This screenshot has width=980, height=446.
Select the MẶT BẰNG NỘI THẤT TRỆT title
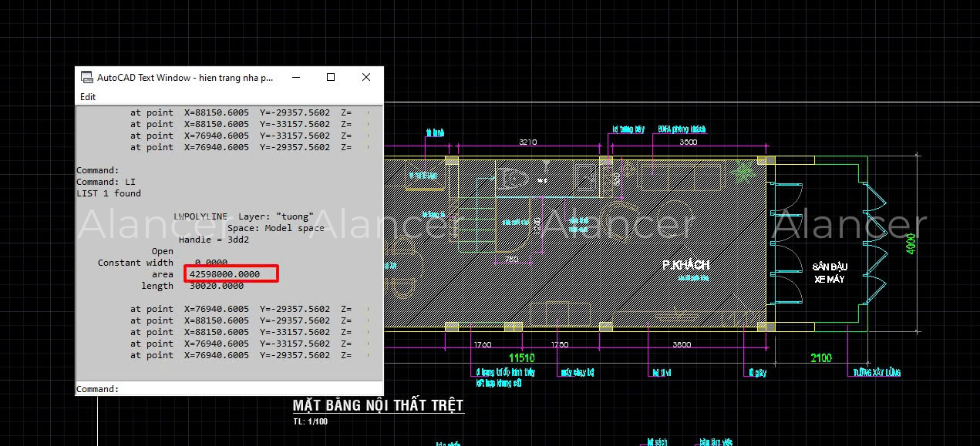coord(377,404)
